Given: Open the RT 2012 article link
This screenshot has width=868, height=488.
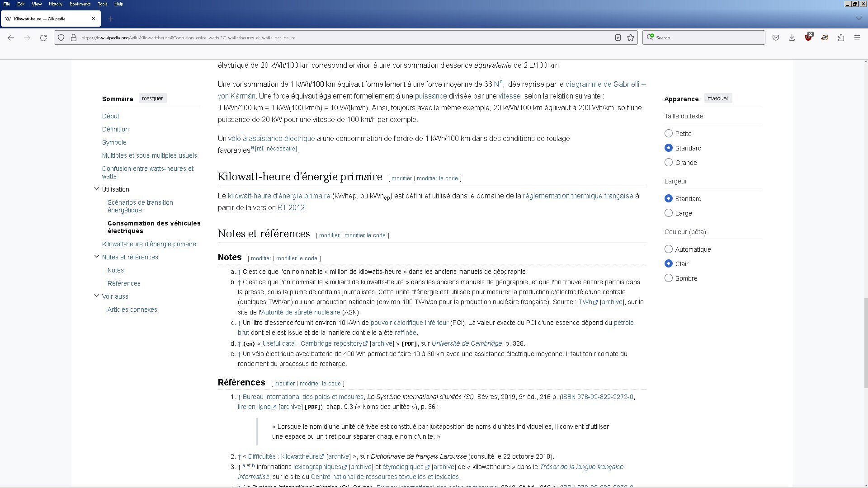Looking at the screenshot, I should (x=291, y=208).
